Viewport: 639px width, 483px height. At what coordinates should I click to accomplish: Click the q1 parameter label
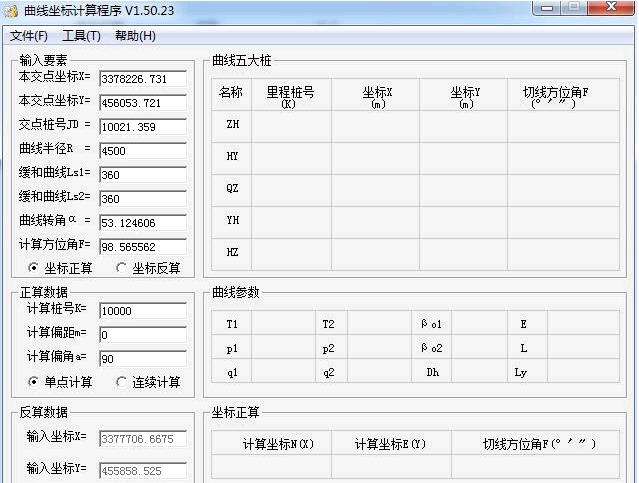232,373
